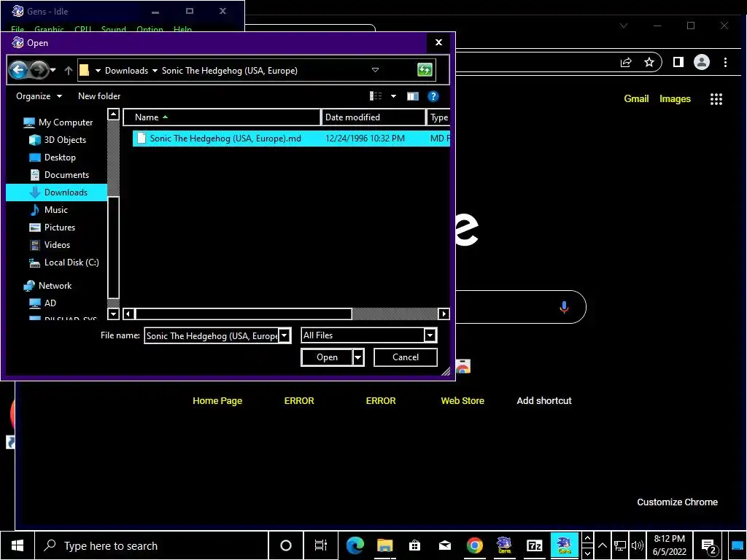The image size is (747, 560).
Task: Open the Gens Sound menu
Action: pyautogui.click(x=113, y=28)
